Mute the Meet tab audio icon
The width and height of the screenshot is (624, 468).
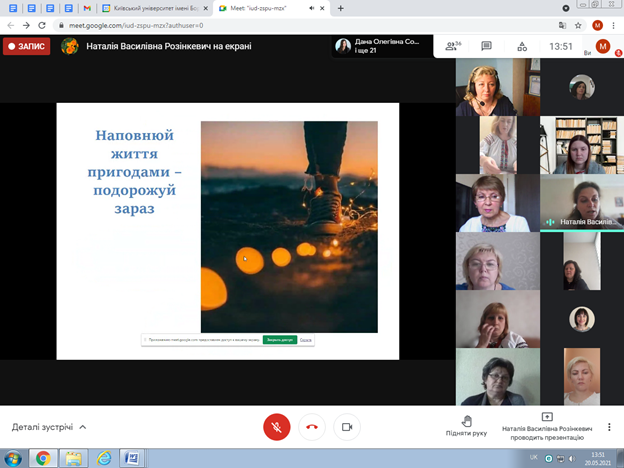click(x=312, y=8)
